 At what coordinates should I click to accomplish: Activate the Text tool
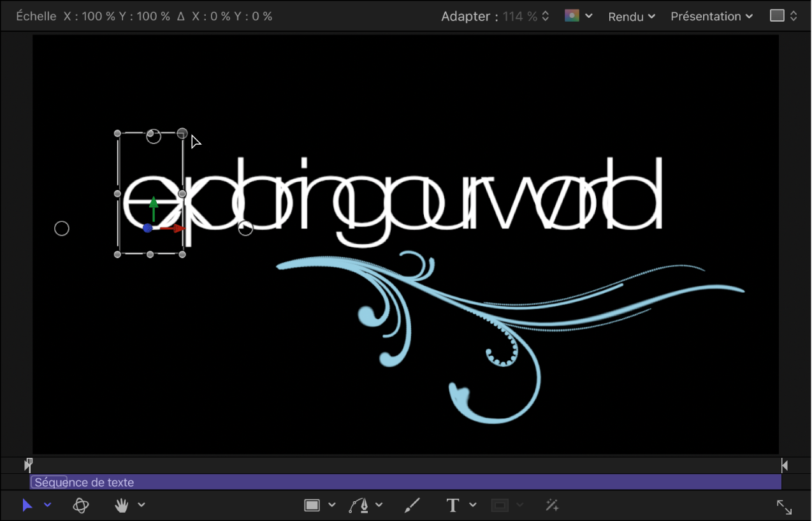click(453, 506)
